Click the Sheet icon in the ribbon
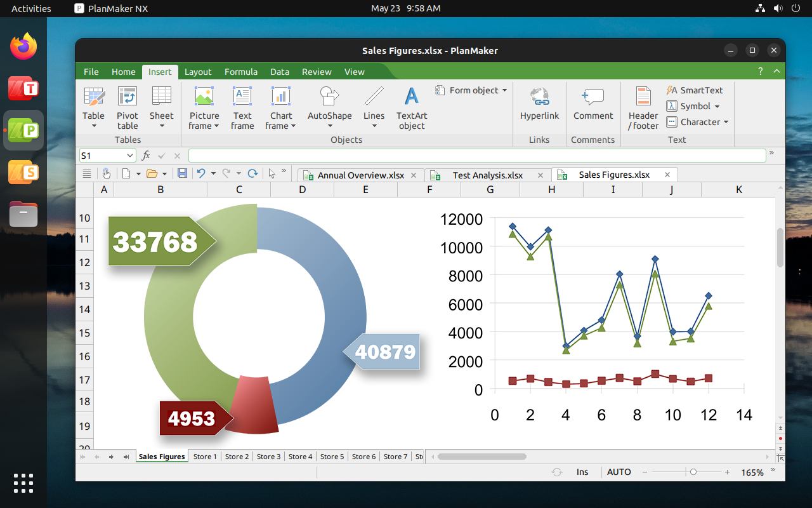 161,97
